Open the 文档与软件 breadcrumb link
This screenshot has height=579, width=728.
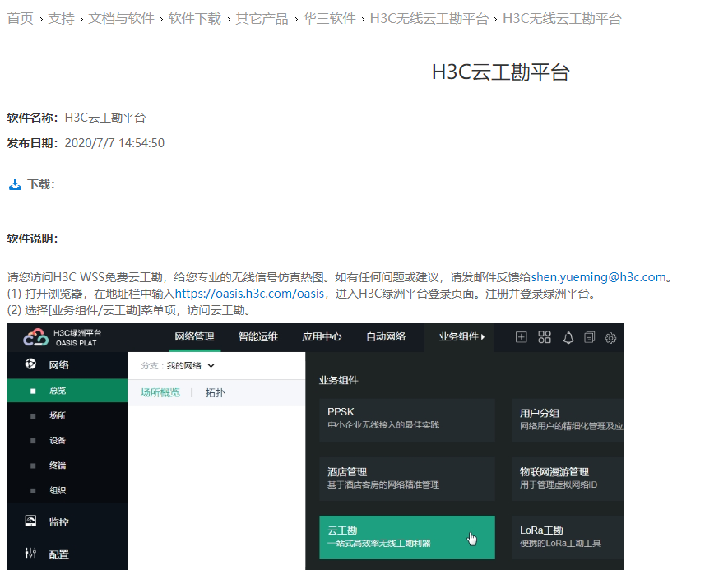click(x=121, y=19)
